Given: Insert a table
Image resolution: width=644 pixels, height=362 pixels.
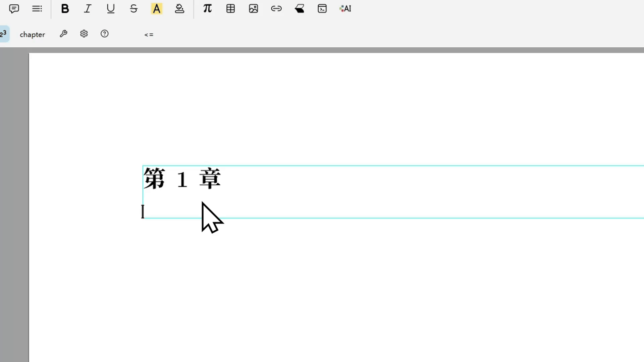Looking at the screenshot, I should click(230, 8).
